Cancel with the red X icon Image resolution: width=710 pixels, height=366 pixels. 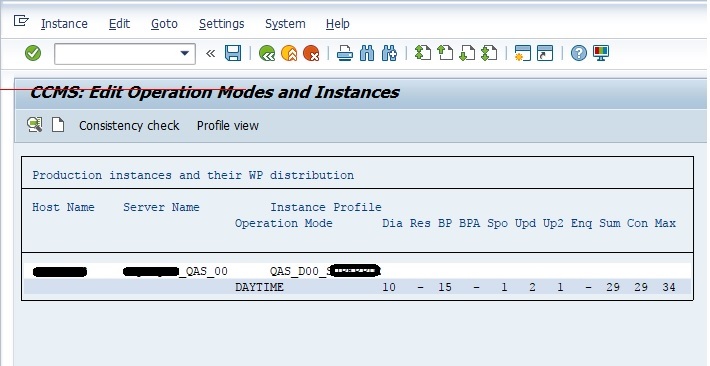click(x=311, y=53)
